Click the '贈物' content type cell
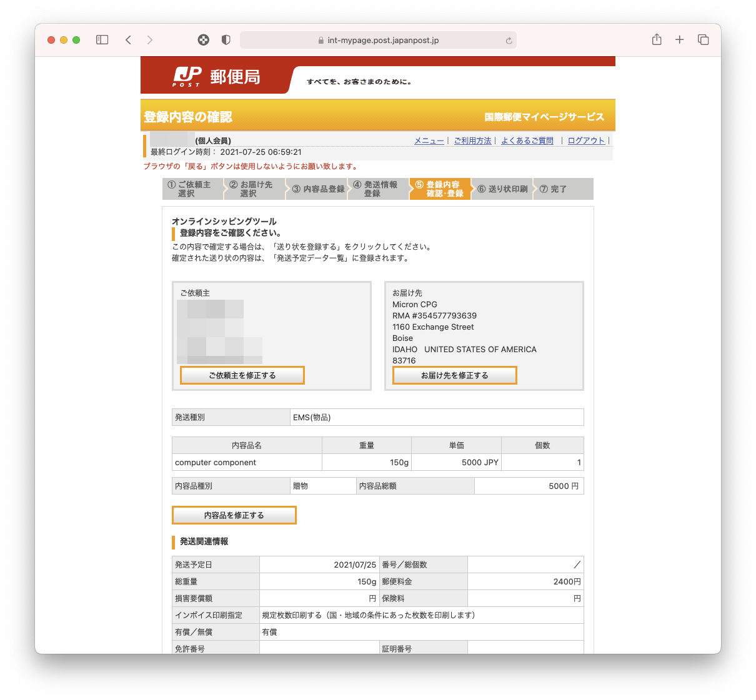Viewport: 756px width, 700px height. click(x=323, y=486)
